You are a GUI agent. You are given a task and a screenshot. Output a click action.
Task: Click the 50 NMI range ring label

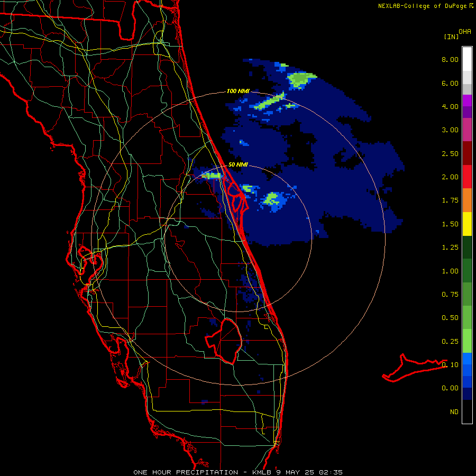click(238, 165)
